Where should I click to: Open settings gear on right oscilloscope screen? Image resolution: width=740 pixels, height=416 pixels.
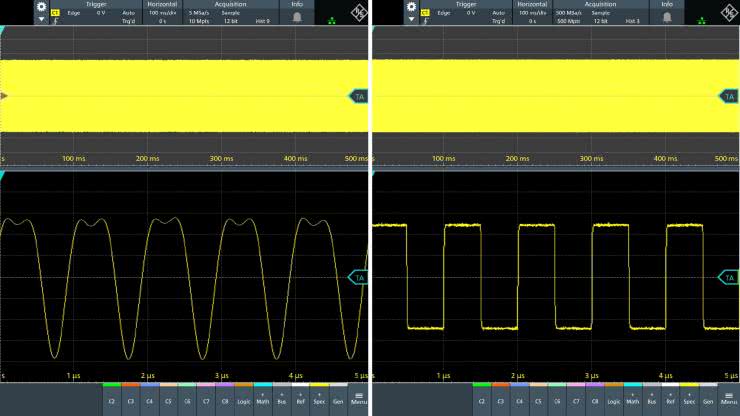[412, 7]
